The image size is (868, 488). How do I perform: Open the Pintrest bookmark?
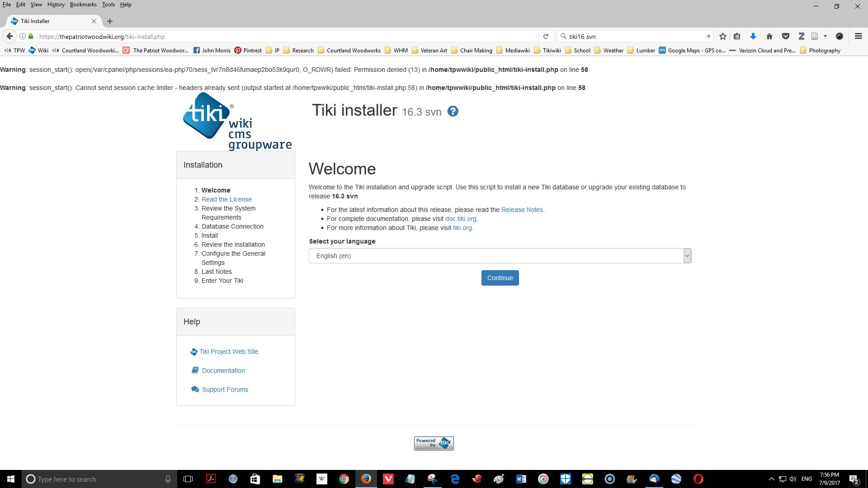tap(248, 51)
